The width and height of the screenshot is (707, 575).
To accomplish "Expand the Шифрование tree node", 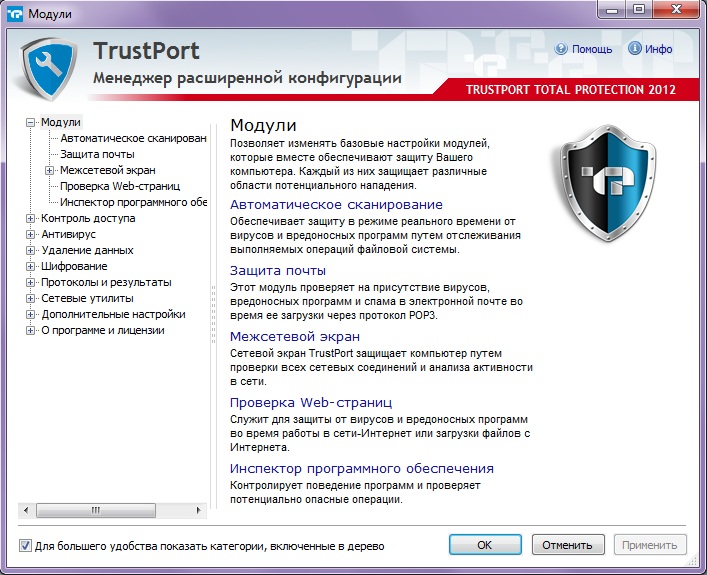I will 30,267.
